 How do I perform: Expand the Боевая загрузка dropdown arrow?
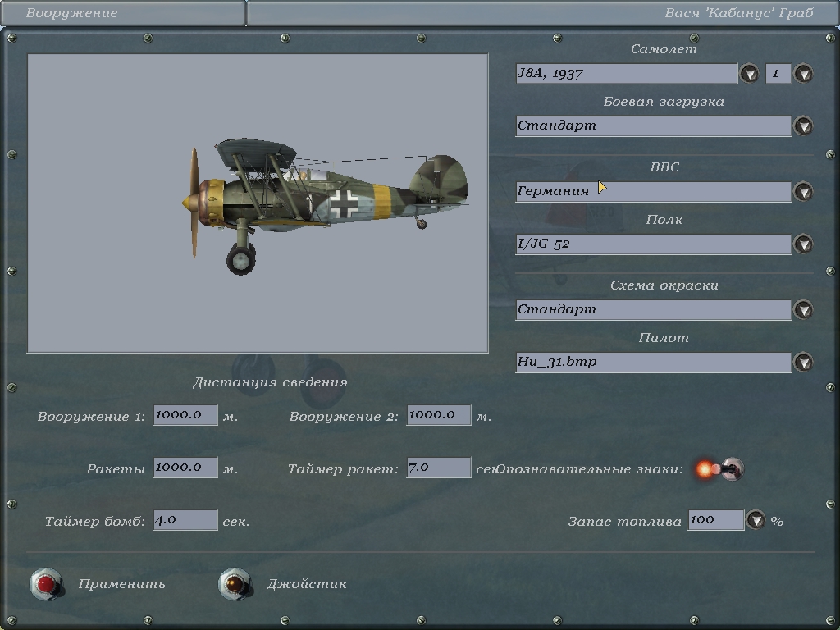(803, 126)
